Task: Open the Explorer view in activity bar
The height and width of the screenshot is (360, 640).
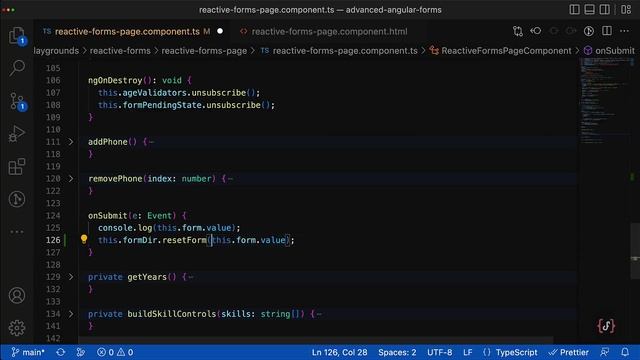Action: pos(17,36)
